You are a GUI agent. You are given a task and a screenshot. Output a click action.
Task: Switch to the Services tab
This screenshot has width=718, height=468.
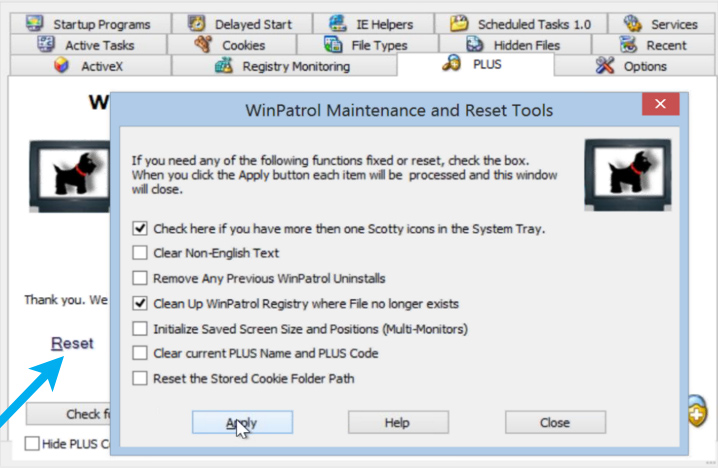[662, 23]
